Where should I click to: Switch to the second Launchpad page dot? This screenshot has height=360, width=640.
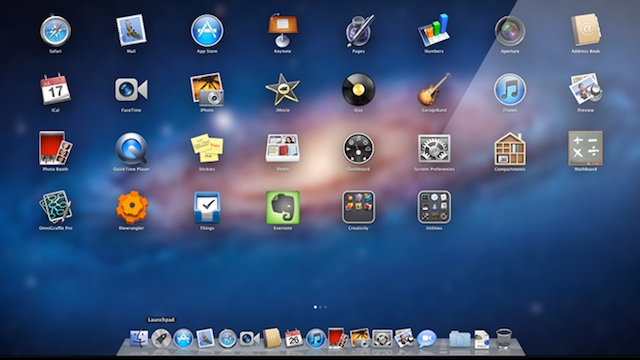coord(320,307)
